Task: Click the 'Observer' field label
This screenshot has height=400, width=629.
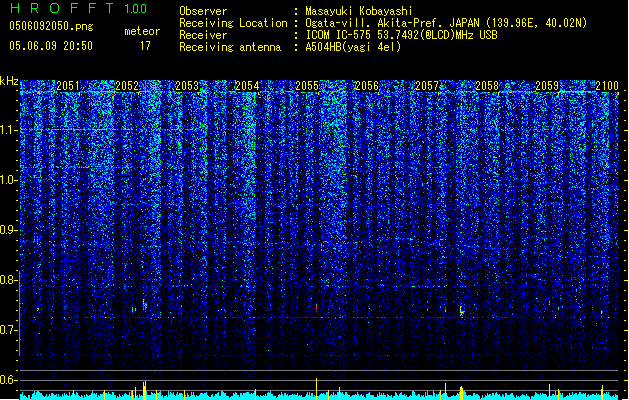Action: 203,11
